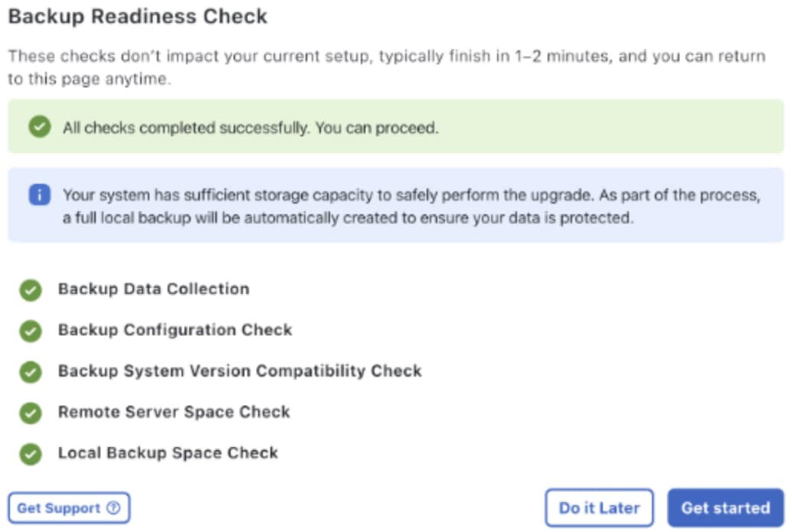Viewport: 792px width, 532px height.
Task: Choose the Do it Later button
Action: [x=599, y=508]
